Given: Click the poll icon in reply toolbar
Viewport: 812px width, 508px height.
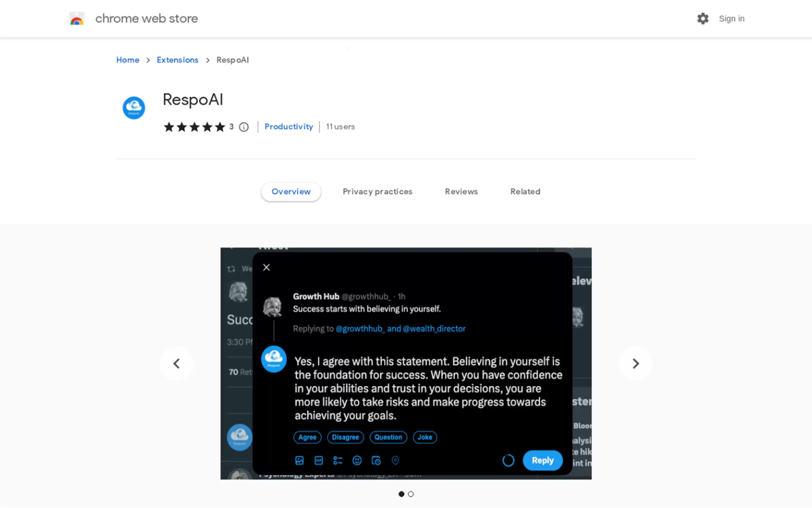Looking at the screenshot, I should pyautogui.click(x=338, y=460).
